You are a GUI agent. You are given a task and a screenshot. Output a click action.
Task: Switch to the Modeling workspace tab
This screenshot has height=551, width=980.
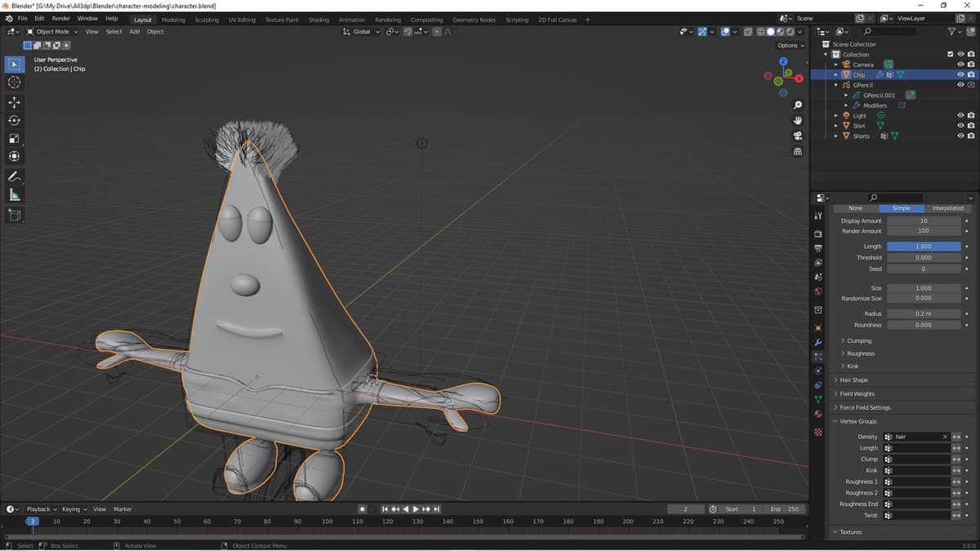coord(173,20)
